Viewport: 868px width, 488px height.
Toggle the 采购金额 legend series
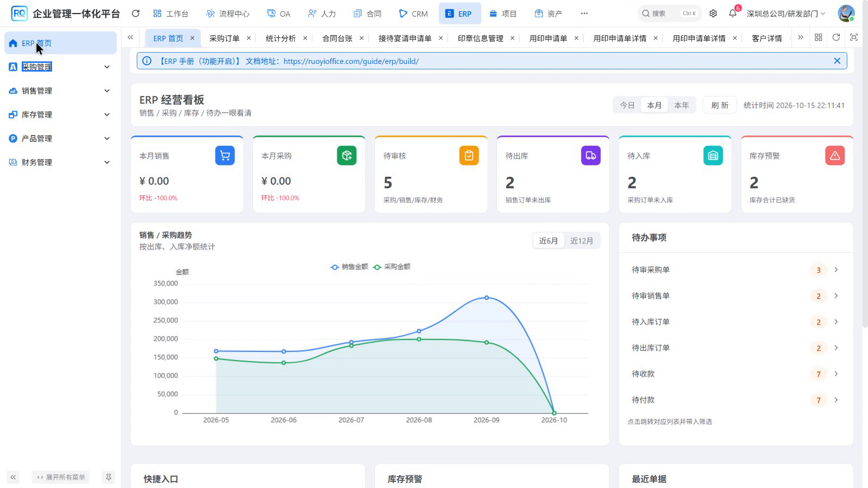click(392, 267)
